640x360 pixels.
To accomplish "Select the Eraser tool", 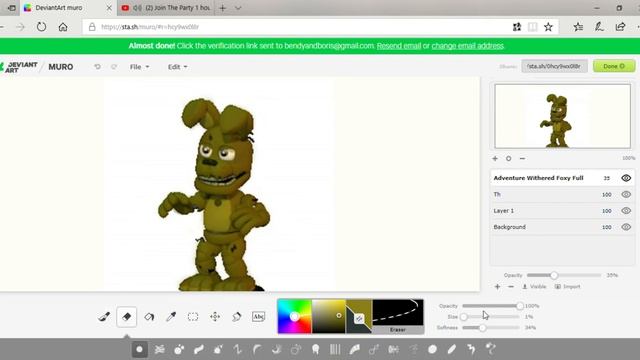I will coord(127,317).
